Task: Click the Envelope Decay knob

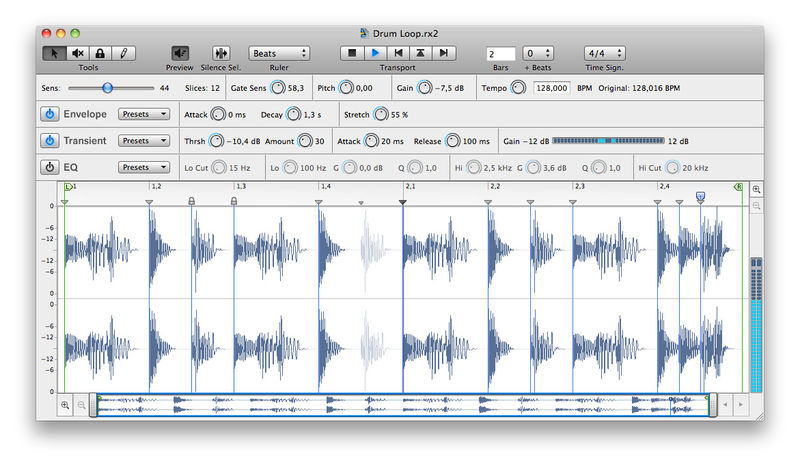Action: pos(293,114)
